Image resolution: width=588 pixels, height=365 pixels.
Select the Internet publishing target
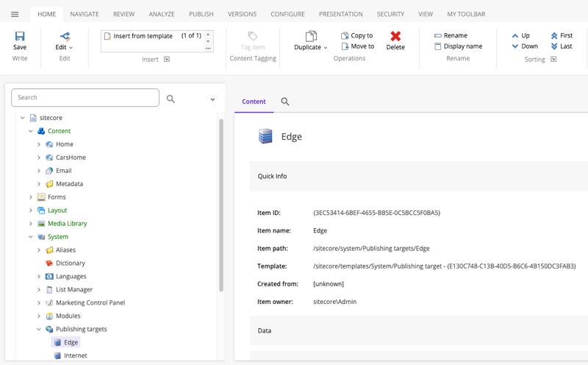[x=76, y=355]
